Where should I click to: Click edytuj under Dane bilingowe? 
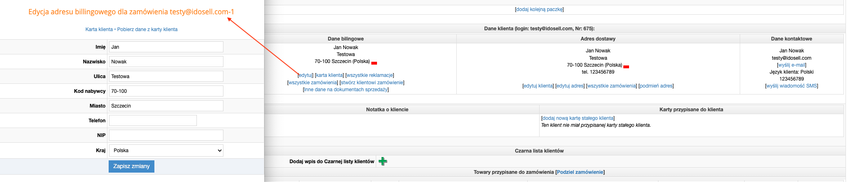click(306, 75)
